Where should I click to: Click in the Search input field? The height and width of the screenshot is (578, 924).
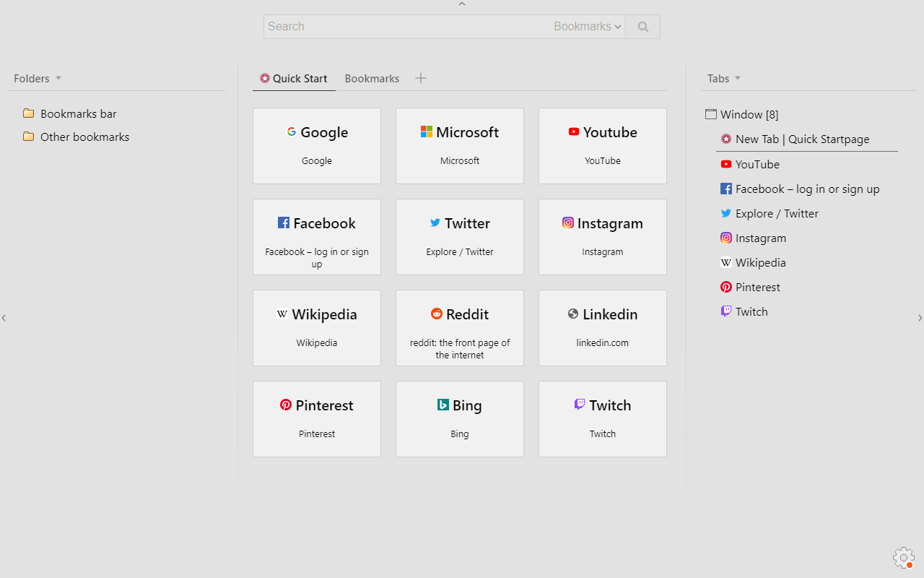[x=407, y=27]
